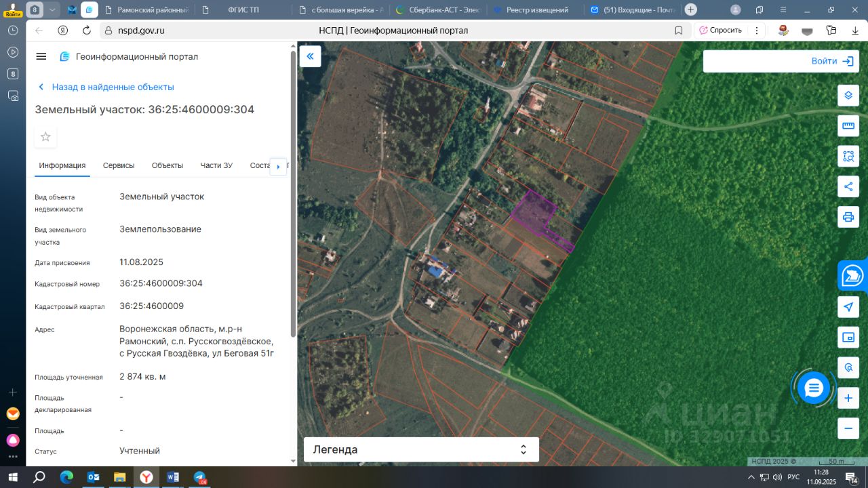Open the geoportal hamburger menu
The height and width of the screenshot is (488, 868).
click(41, 56)
